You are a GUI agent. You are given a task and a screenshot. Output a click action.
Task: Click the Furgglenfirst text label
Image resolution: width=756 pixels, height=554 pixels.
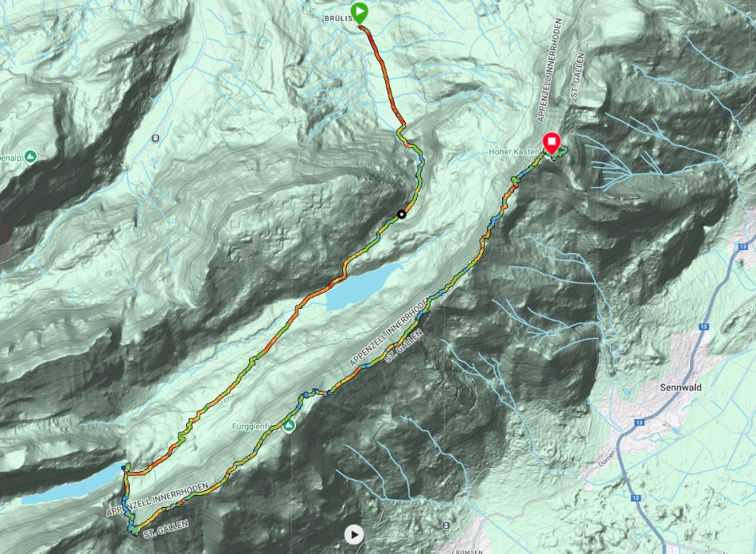click(256, 427)
